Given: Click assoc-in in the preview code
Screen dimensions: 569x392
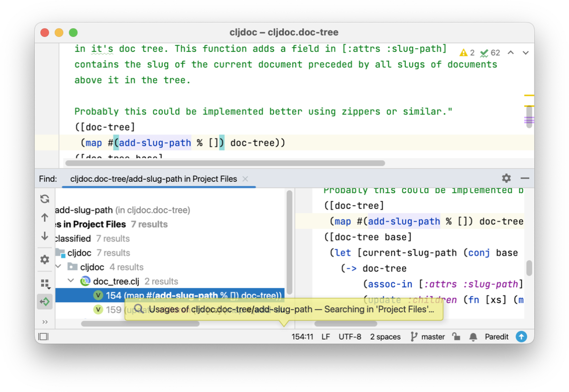Looking at the screenshot, I should 391,284.
